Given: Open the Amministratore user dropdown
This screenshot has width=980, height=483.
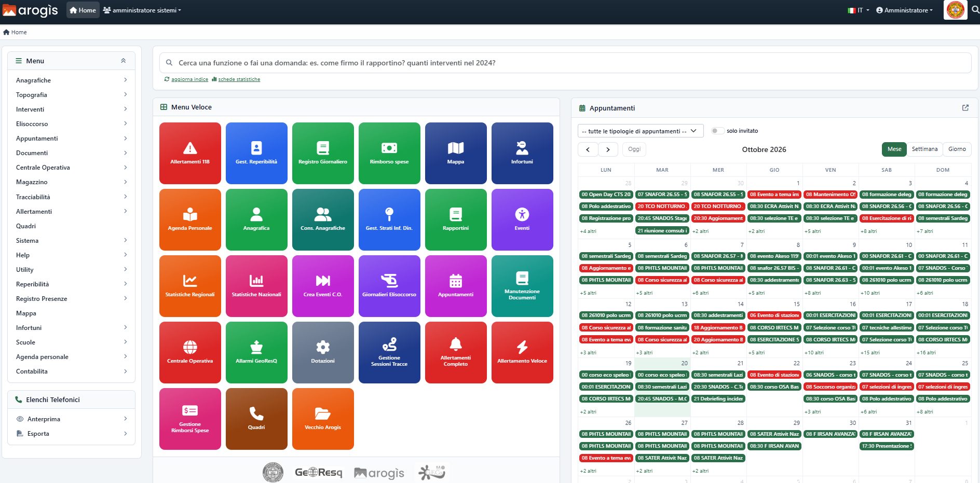Looking at the screenshot, I should tap(905, 10).
